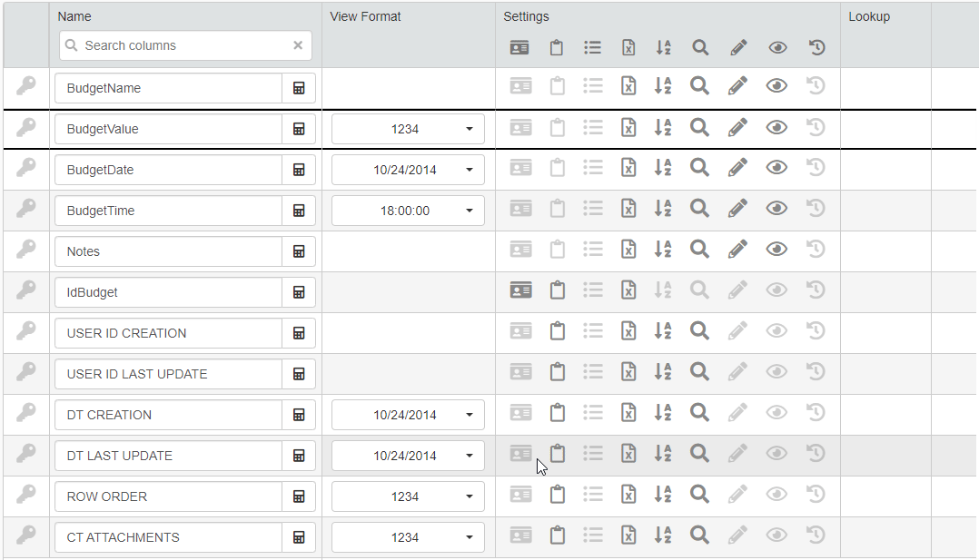The image size is (979, 560).
Task: Click the search magnifier icon in Notes row
Action: [699, 249]
